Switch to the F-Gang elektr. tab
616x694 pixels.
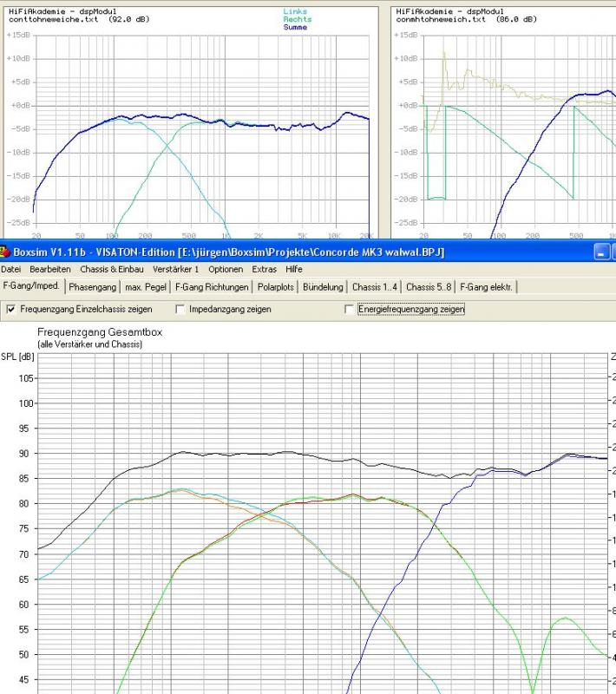point(487,287)
